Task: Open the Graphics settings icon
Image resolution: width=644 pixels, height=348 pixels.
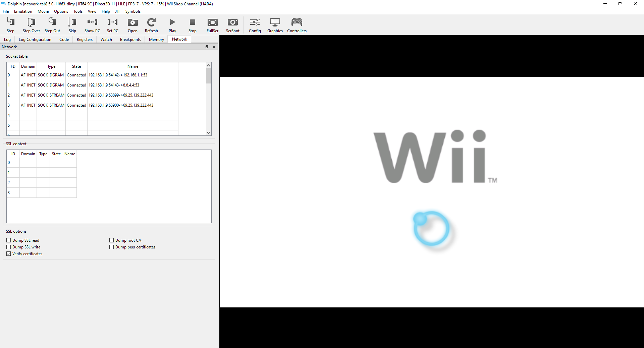Action: point(275,25)
